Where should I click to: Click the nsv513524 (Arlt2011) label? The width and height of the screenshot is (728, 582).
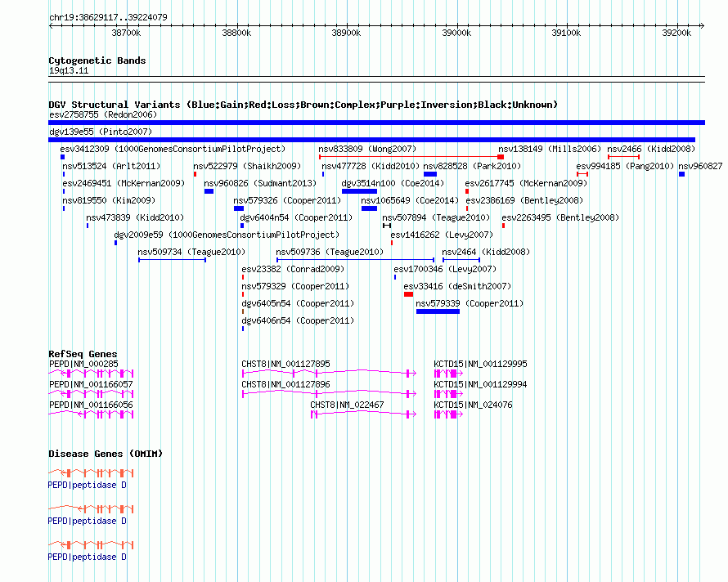[111, 166]
